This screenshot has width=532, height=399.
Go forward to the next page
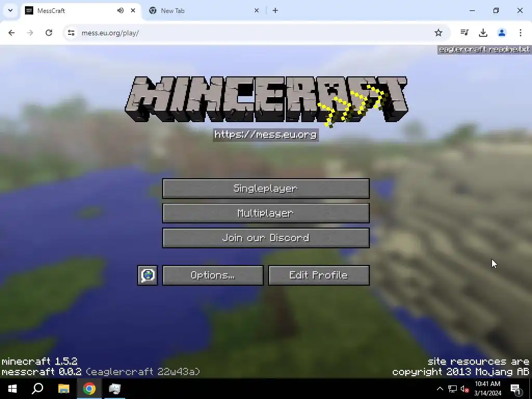click(30, 33)
